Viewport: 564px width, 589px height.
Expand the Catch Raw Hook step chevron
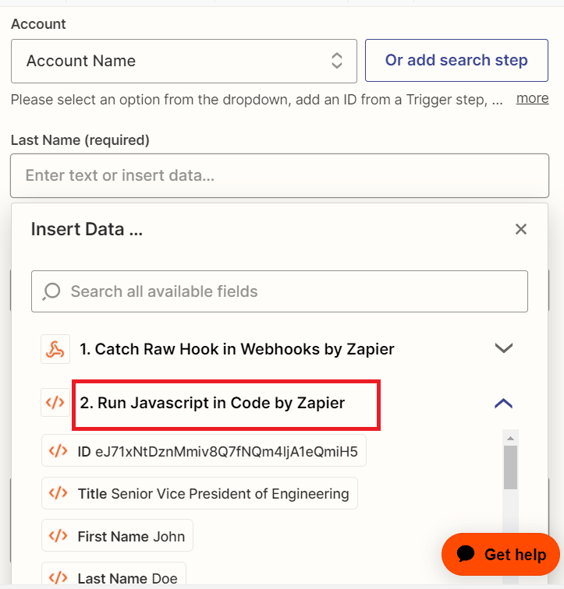504,348
